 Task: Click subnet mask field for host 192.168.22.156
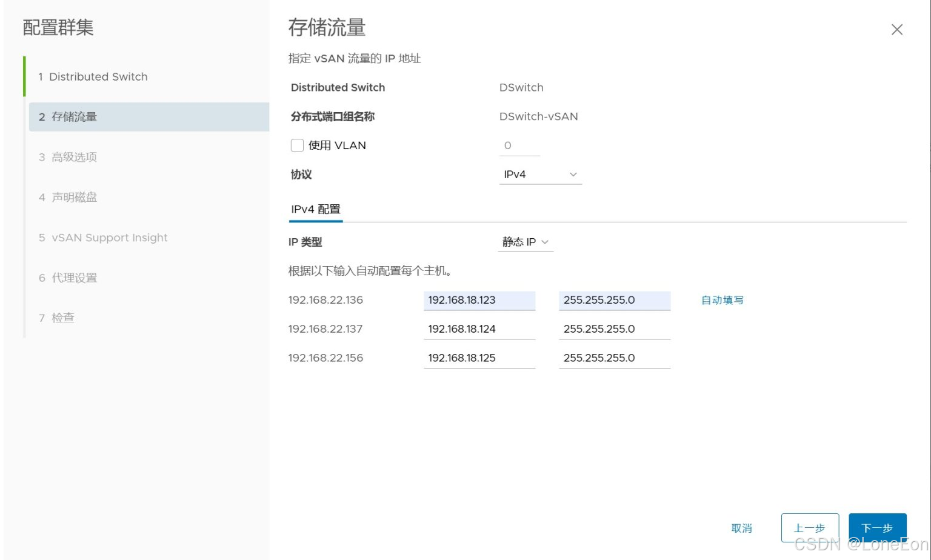615,359
